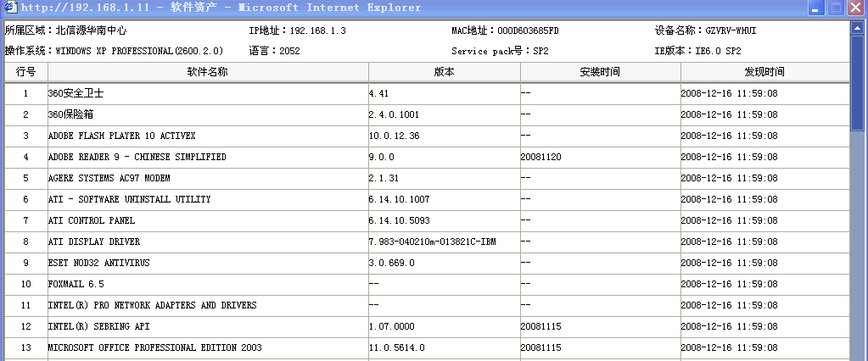Click Microsoft Office install date 20081115
Screen dimensions: 868x361
coord(540,347)
